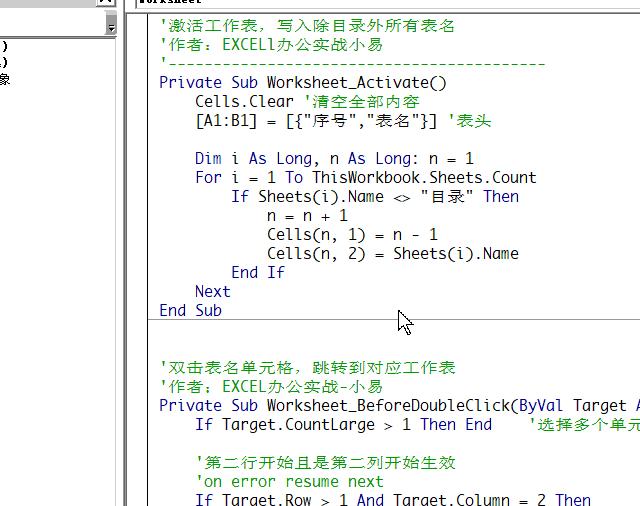Click the comment '作者：EXCELl办公实战小易'
The height and width of the screenshot is (506, 640).
271,45
